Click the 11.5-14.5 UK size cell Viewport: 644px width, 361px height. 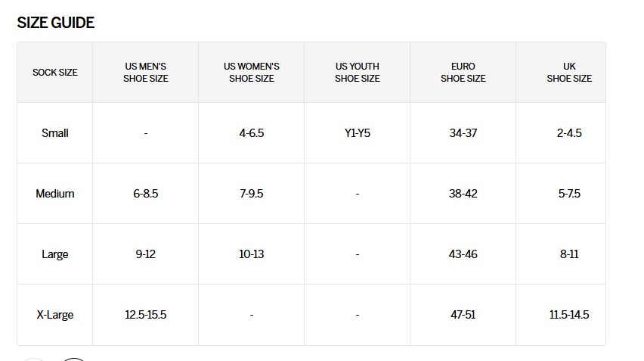click(x=569, y=315)
